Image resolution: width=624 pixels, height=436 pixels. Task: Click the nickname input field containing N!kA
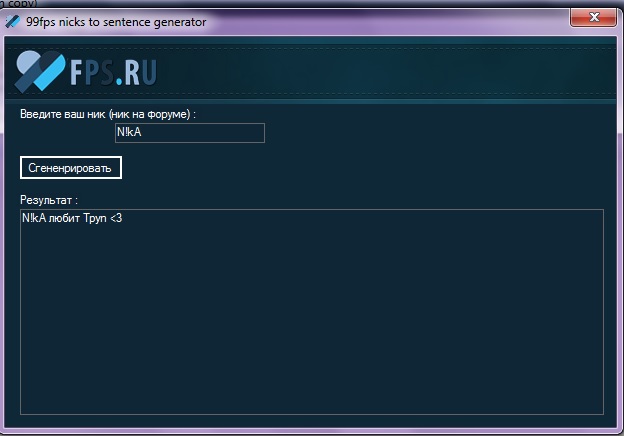[190, 133]
